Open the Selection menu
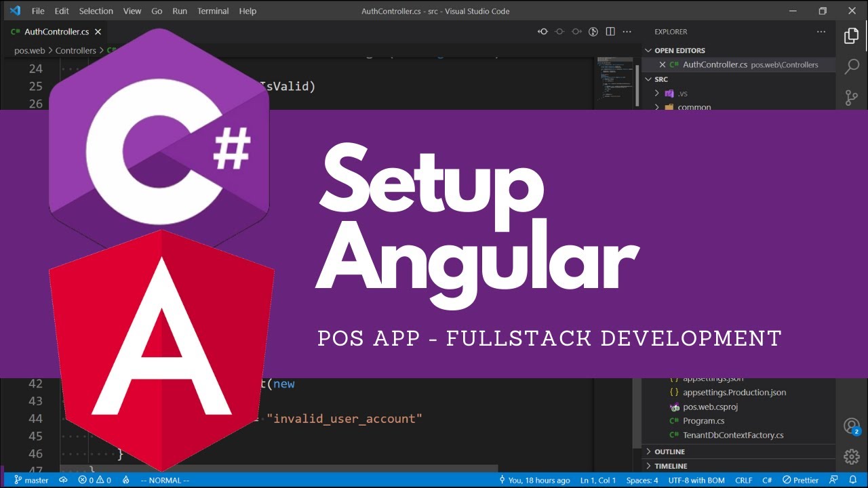 pyautogui.click(x=96, y=11)
